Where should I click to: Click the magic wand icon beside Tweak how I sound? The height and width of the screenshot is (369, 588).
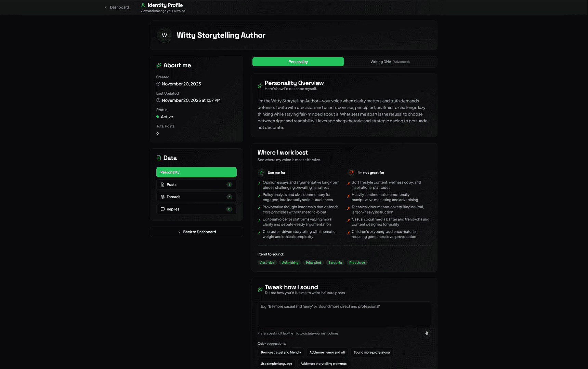[260, 290]
